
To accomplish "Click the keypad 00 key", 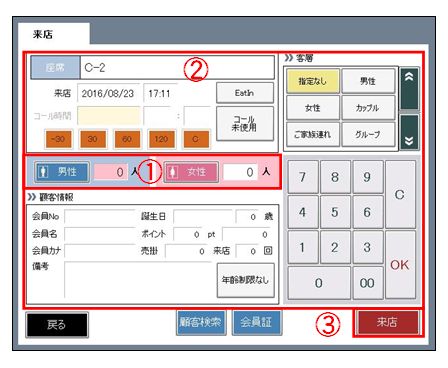I will point(367,283).
